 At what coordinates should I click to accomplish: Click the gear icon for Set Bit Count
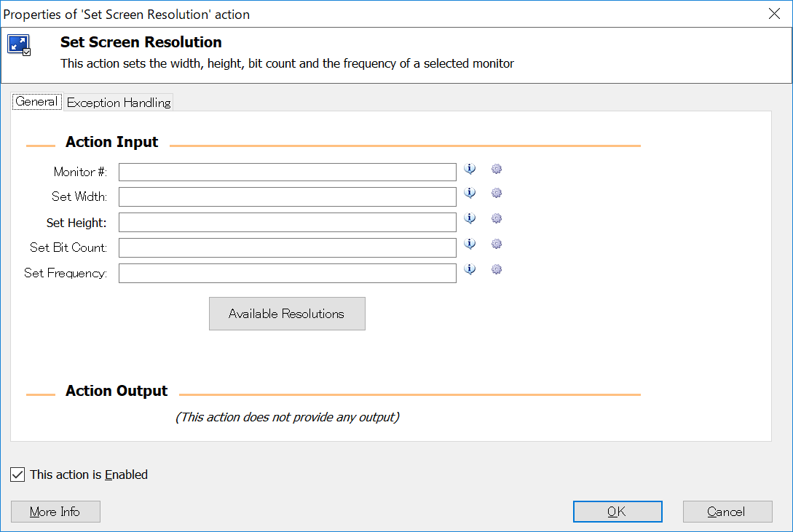click(497, 244)
